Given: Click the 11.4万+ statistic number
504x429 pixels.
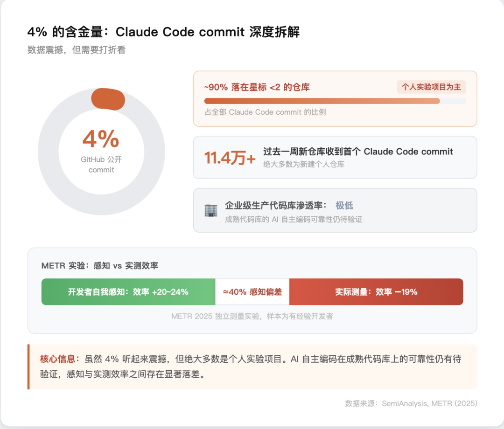Looking at the screenshot, I should point(230,158).
